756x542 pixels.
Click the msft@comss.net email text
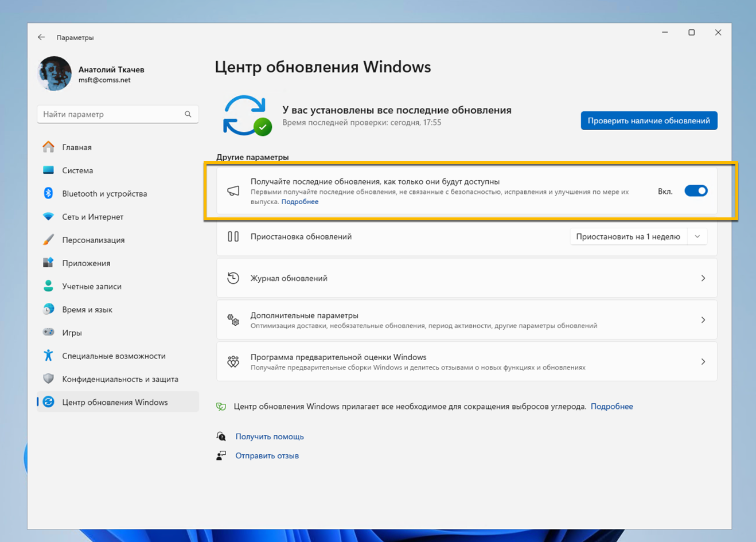[104, 80]
